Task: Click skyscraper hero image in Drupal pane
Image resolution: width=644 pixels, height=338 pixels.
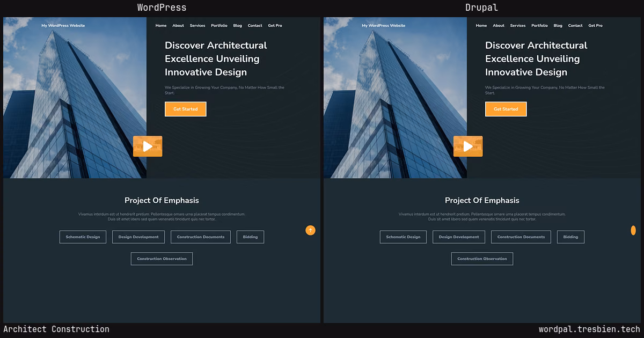Action: (395, 98)
